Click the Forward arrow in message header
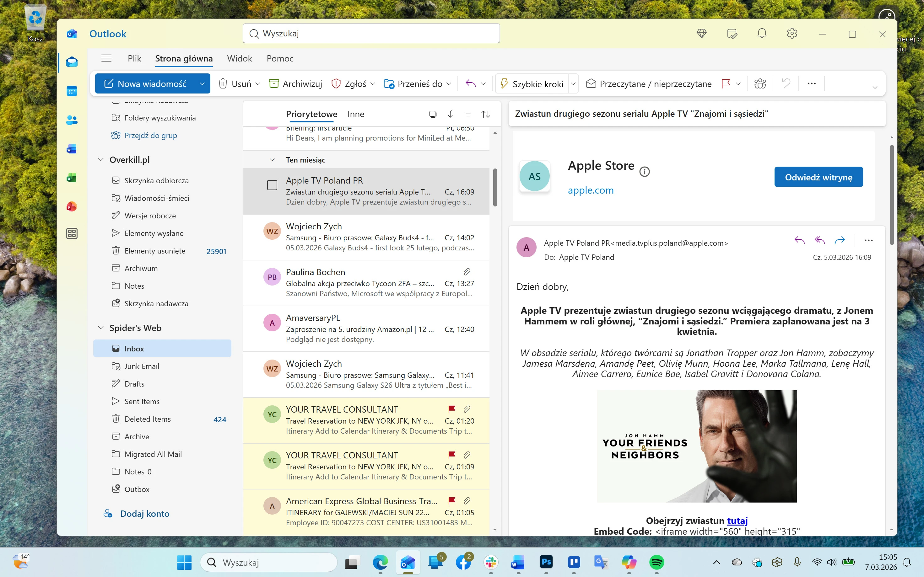This screenshot has height=577, width=924. (840, 240)
